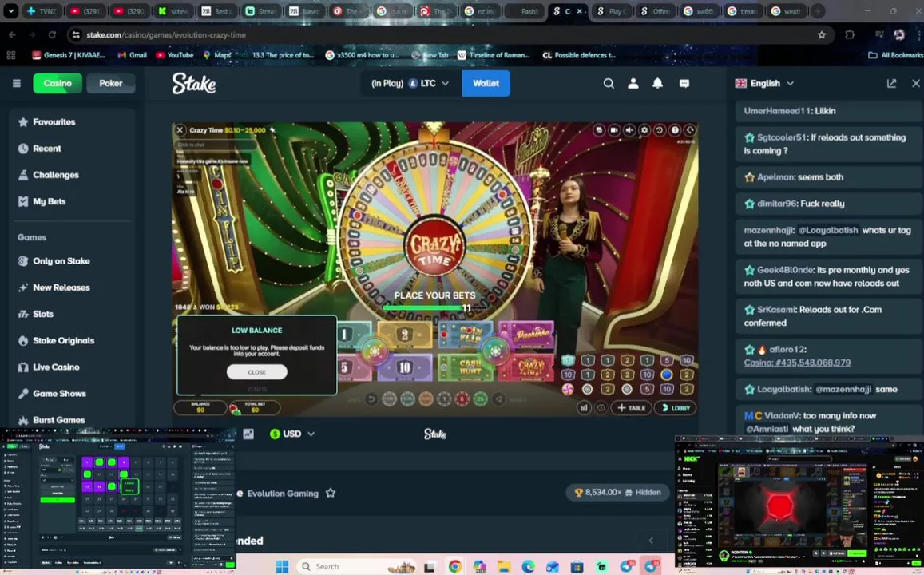Open the Windows Start menu
Image resolution: width=924 pixels, height=575 pixels.
tap(282, 567)
